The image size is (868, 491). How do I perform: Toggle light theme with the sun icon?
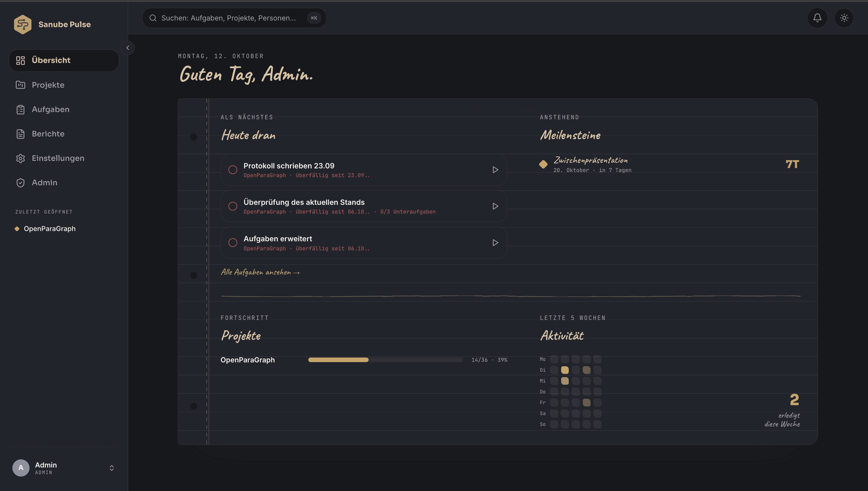pyautogui.click(x=844, y=18)
